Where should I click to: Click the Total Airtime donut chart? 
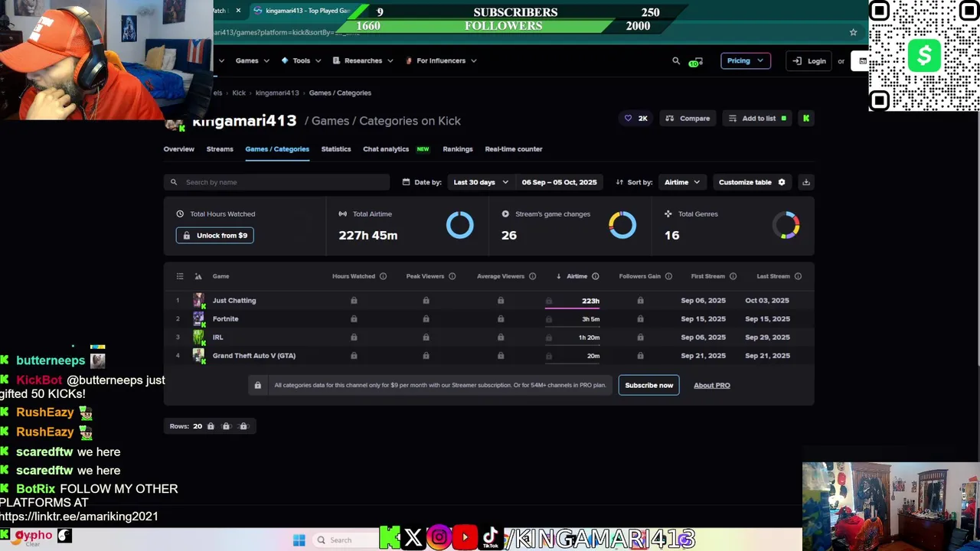pos(460,225)
